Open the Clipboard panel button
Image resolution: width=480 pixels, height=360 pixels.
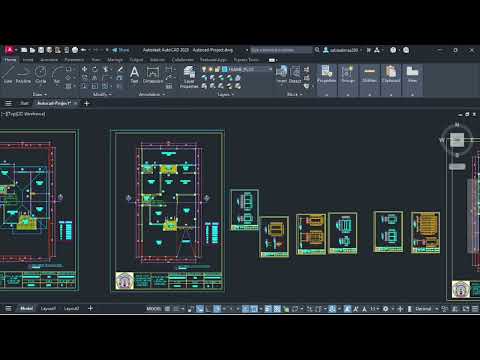pos(391,80)
